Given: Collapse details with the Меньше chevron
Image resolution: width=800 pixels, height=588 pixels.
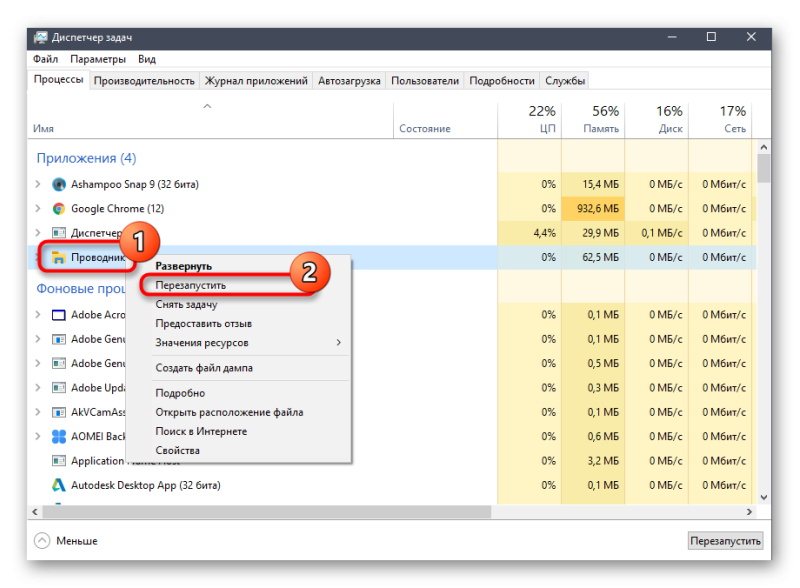Looking at the screenshot, I should tap(42, 541).
